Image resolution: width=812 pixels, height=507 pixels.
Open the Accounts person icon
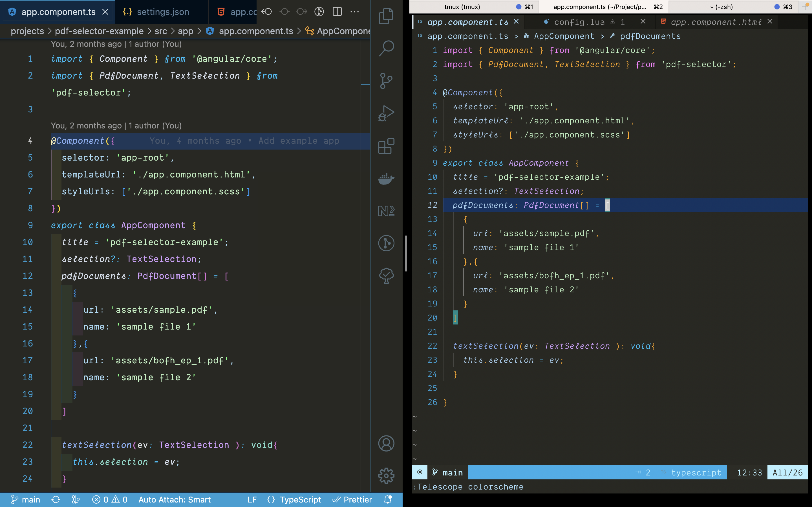386,444
